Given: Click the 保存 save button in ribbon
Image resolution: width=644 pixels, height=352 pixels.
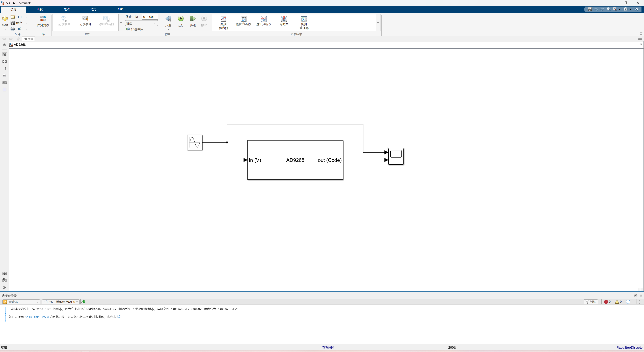Looking at the screenshot, I should click(16, 23).
